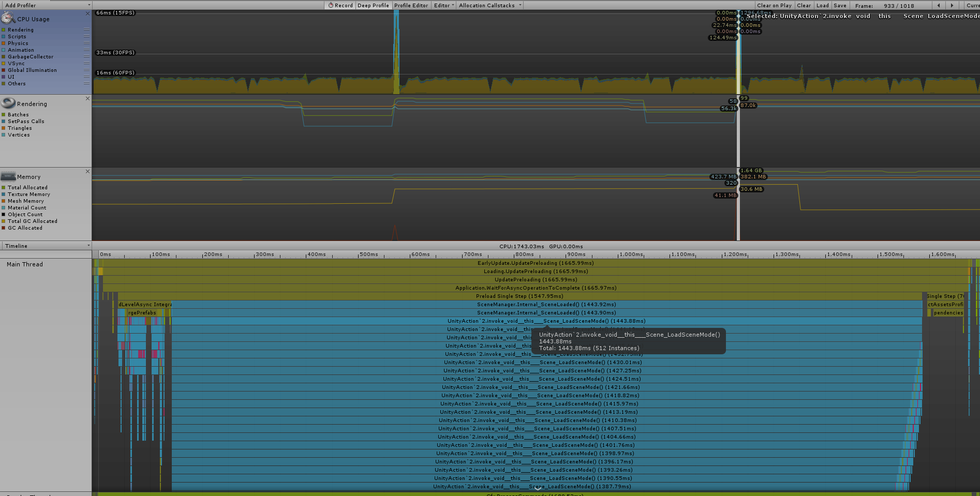Click the CPU Usage panel icon
Image resolution: width=980 pixels, height=496 pixels.
pyautogui.click(x=8, y=18)
